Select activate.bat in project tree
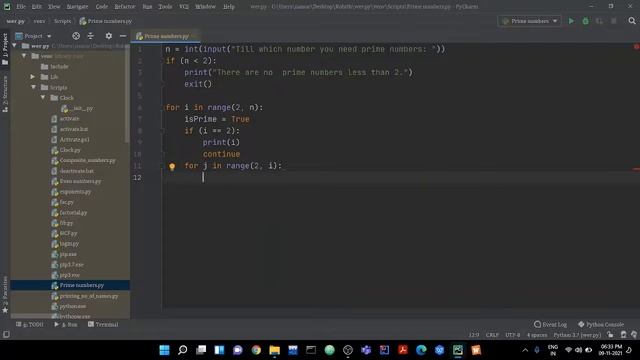 pyautogui.click(x=73, y=129)
